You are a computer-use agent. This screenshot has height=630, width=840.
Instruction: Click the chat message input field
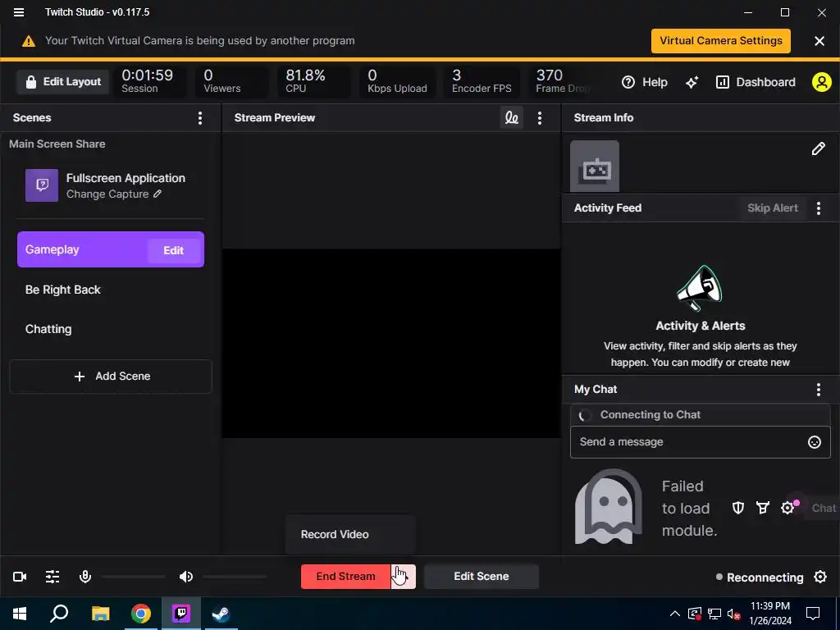(701, 442)
